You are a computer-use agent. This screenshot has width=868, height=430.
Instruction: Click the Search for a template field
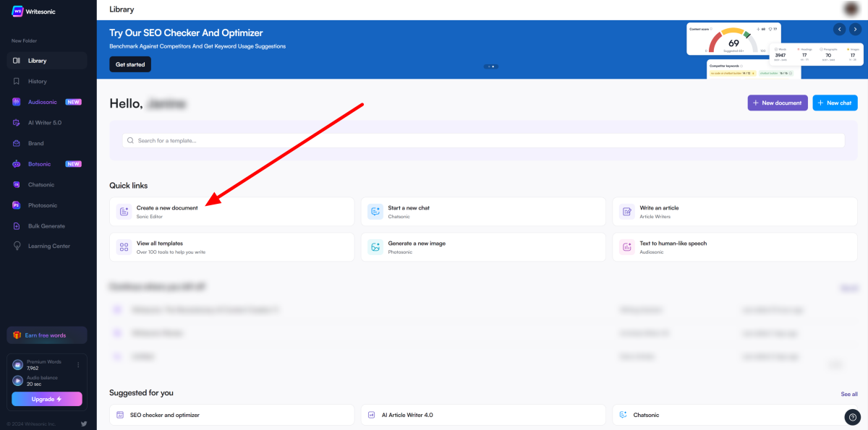click(x=483, y=140)
